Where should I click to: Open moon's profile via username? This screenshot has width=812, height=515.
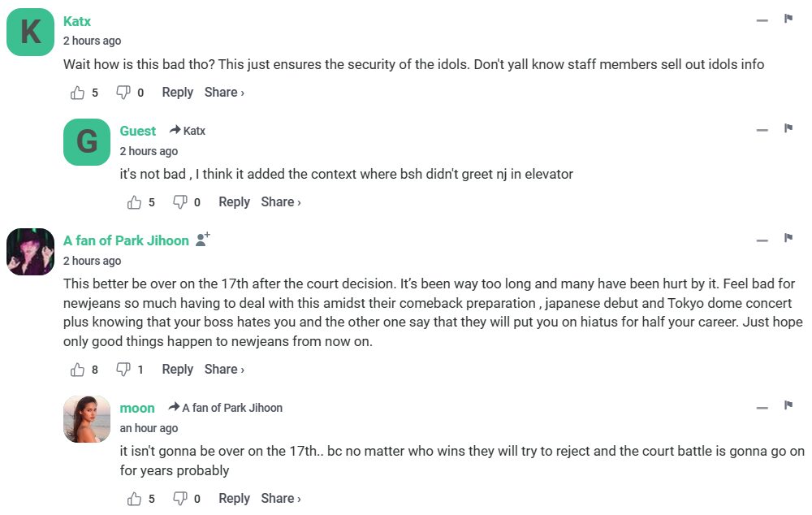pos(137,408)
